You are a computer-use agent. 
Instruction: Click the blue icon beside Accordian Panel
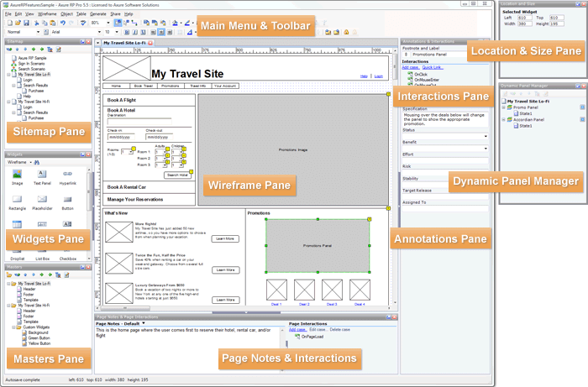pos(582,119)
